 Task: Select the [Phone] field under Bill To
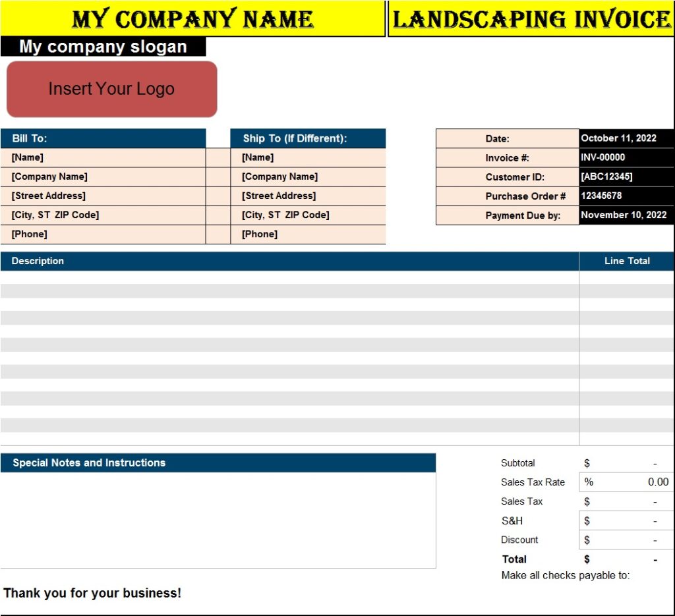point(103,234)
